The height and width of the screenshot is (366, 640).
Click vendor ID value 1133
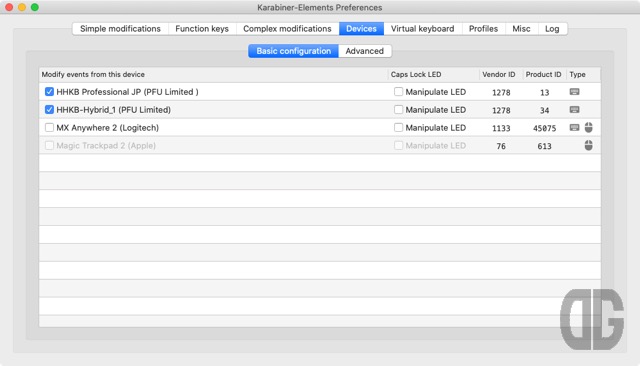click(501, 129)
